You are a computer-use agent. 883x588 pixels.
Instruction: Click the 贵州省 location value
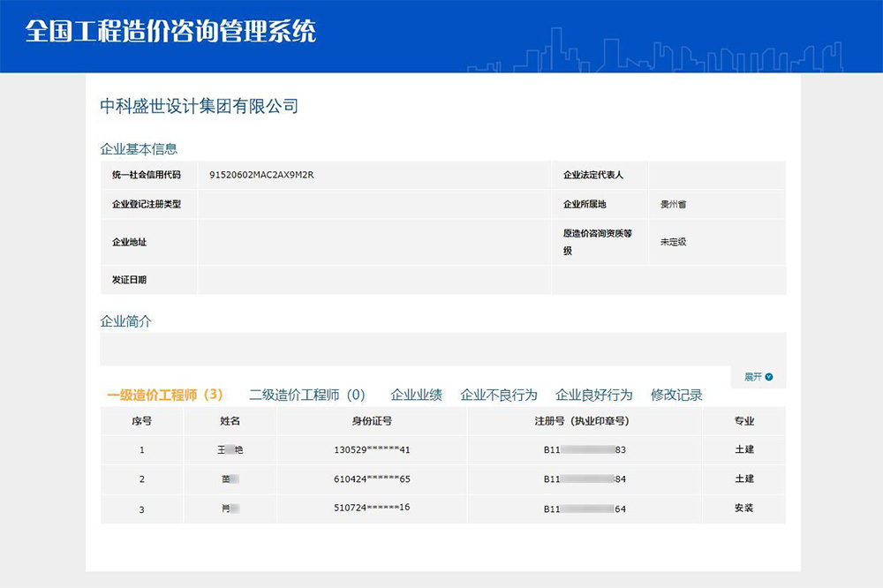673,204
